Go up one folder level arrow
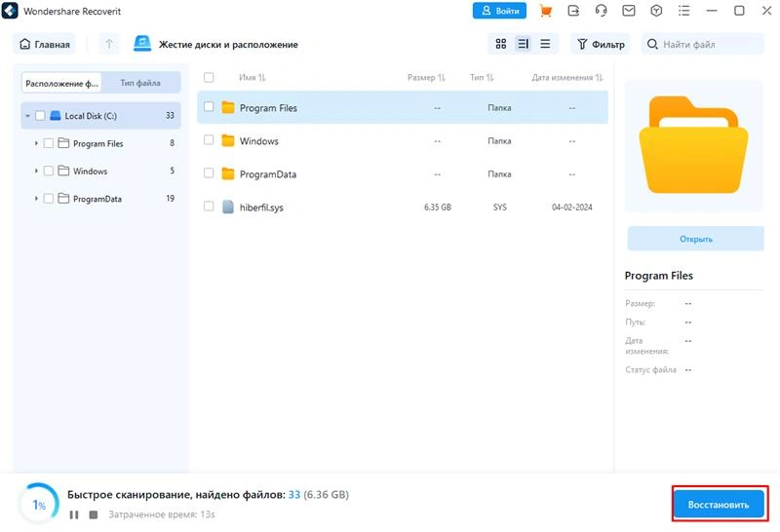This screenshot has width=780, height=532. point(109,44)
